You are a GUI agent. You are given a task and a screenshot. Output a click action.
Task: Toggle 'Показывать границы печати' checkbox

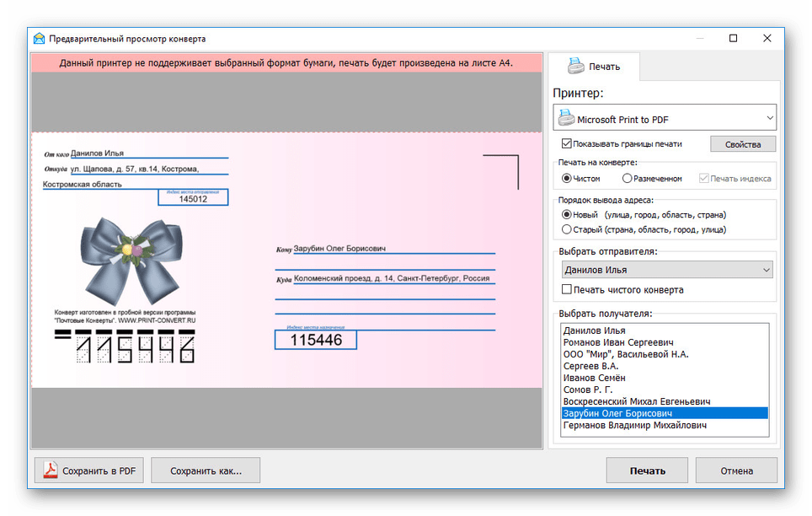(x=567, y=144)
